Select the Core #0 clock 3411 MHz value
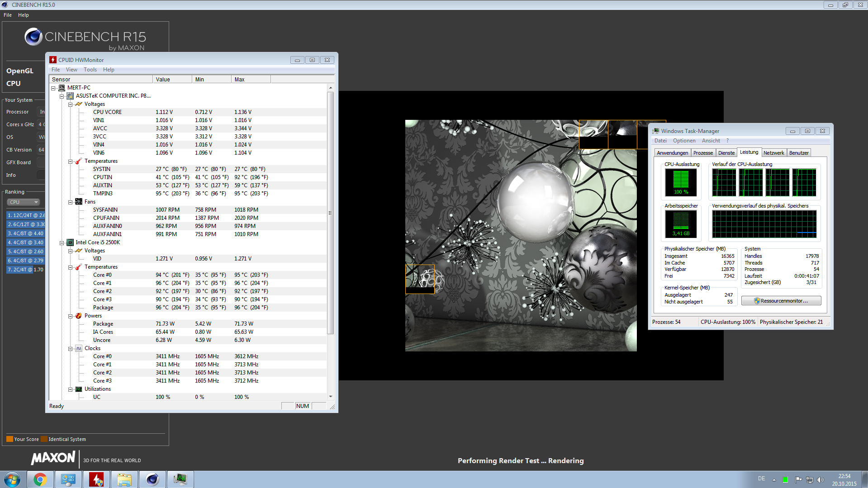868x488 pixels. point(168,356)
